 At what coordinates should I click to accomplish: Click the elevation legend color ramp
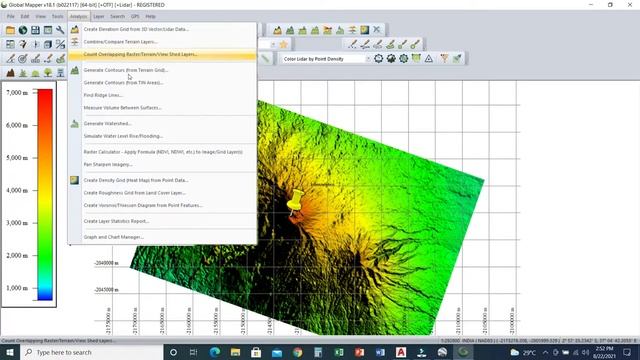45,195
